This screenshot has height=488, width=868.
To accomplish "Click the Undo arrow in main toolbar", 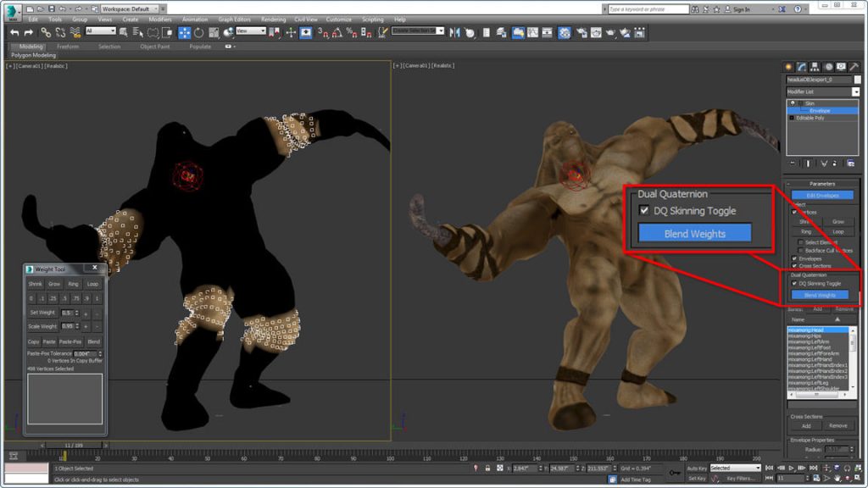I will coord(14,32).
